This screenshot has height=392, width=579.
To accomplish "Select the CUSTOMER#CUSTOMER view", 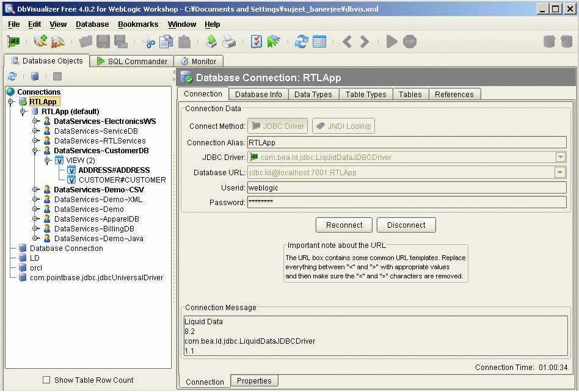I will click(122, 180).
